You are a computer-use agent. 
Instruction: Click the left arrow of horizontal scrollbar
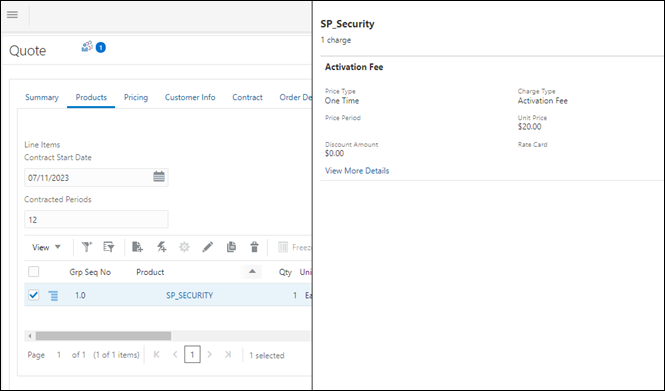(x=30, y=336)
